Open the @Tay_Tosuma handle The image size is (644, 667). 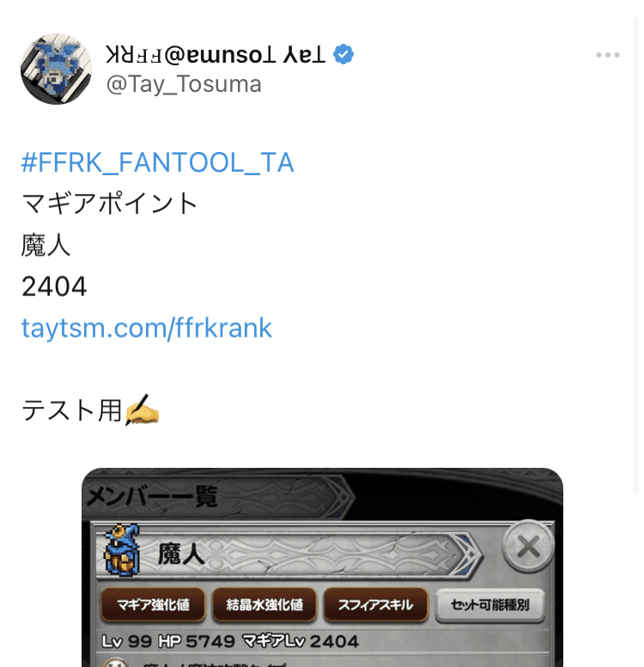[184, 84]
